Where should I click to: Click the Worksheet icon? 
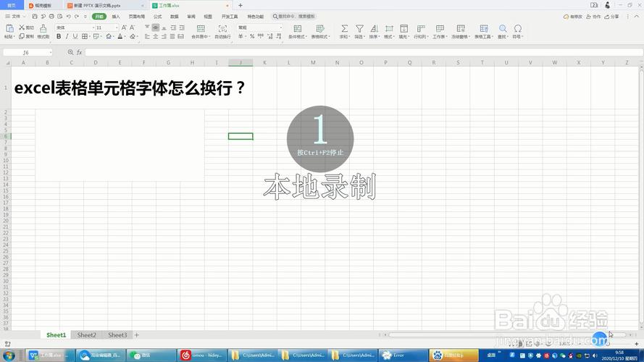[440, 28]
